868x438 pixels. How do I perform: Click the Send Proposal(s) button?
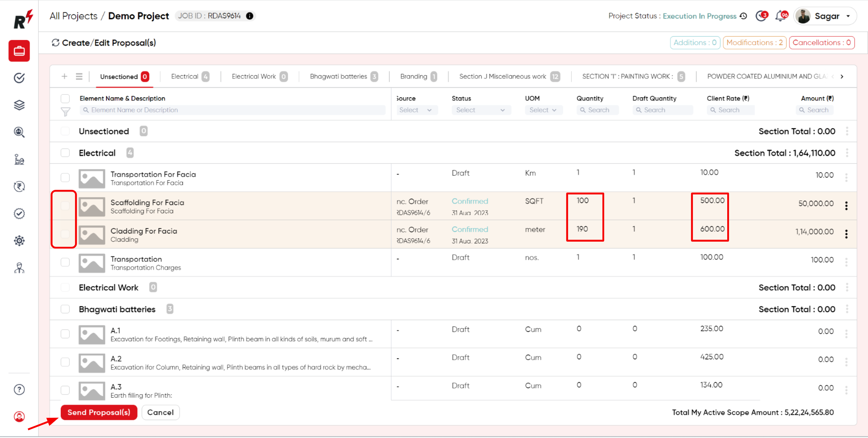[x=98, y=412]
